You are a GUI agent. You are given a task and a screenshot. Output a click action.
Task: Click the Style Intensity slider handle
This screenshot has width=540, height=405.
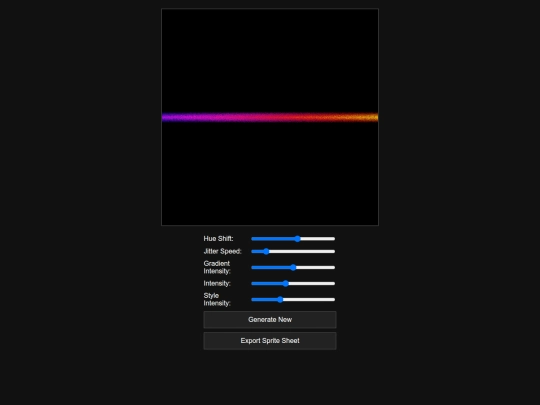click(x=280, y=300)
